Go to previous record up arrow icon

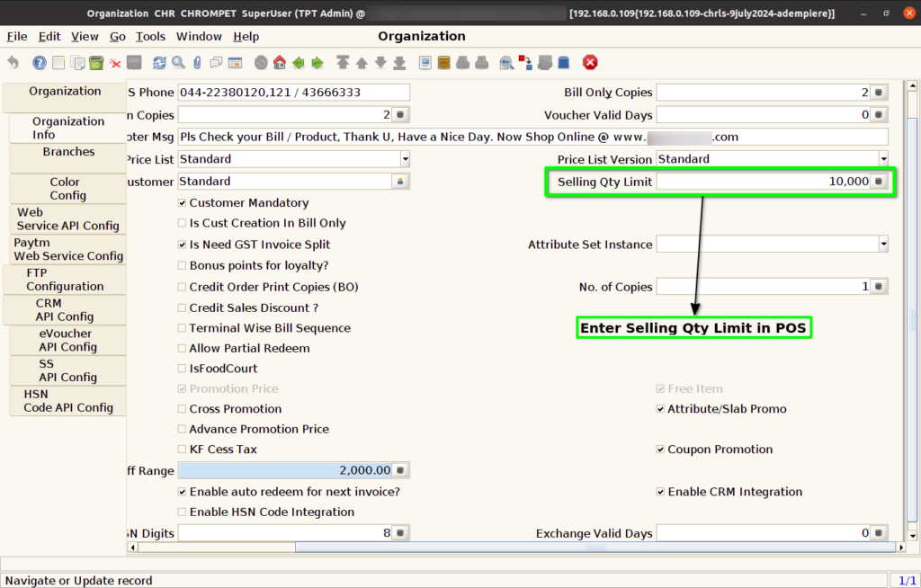click(x=362, y=62)
